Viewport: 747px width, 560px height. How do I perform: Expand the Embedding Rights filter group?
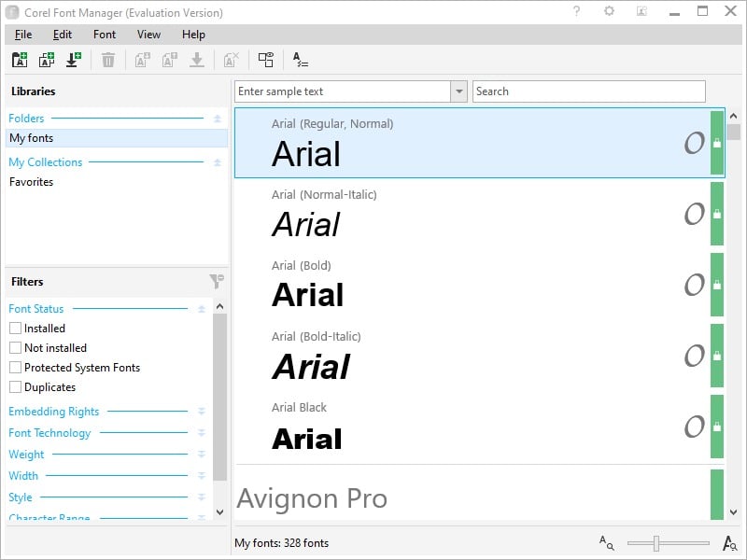pyautogui.click(x=202, y=412)
